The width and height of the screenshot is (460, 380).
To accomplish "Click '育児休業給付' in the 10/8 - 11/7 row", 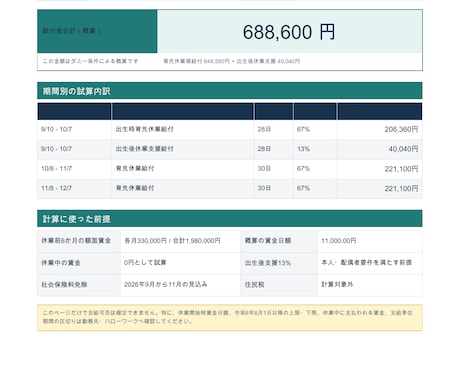I will click(x=135, y=169).
